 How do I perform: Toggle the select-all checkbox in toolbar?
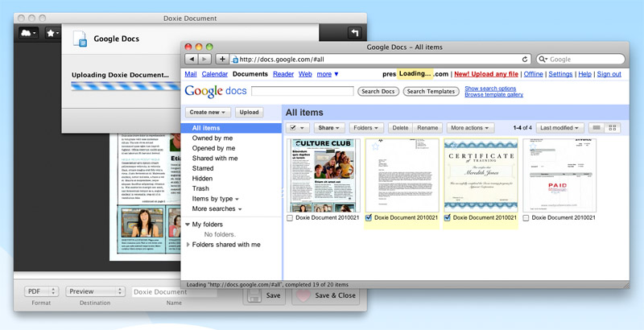click(293, 128)
